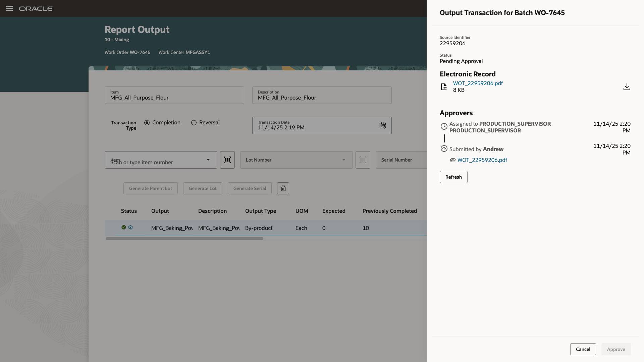Open the Lot Number dropdown

(x=343, y=160)
